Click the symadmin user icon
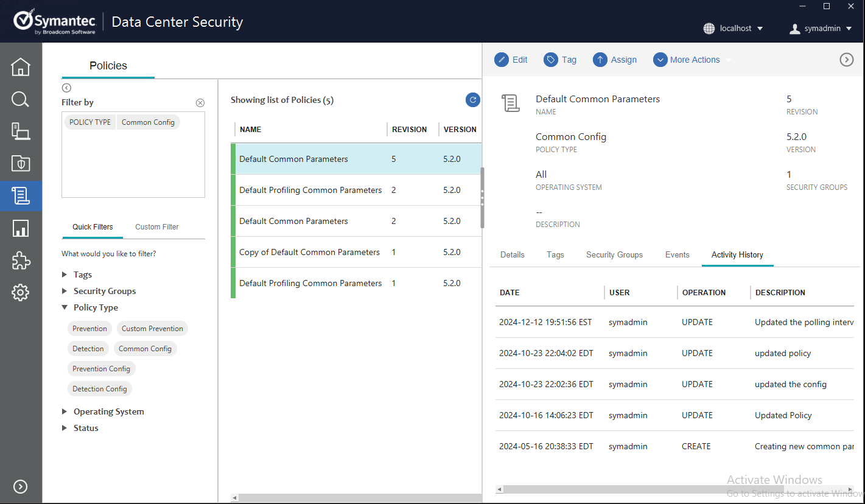 (x=794, y=28)
